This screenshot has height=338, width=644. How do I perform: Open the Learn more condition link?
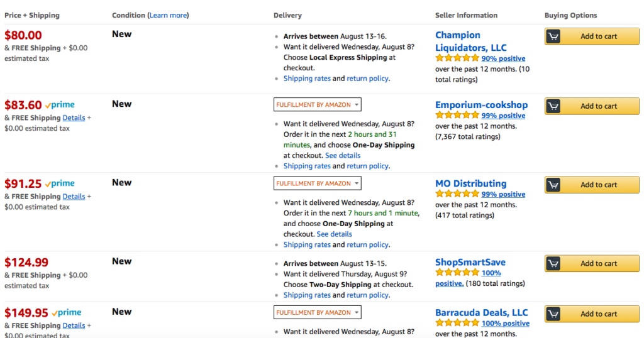pyautogui.click(x=168, y=15)
